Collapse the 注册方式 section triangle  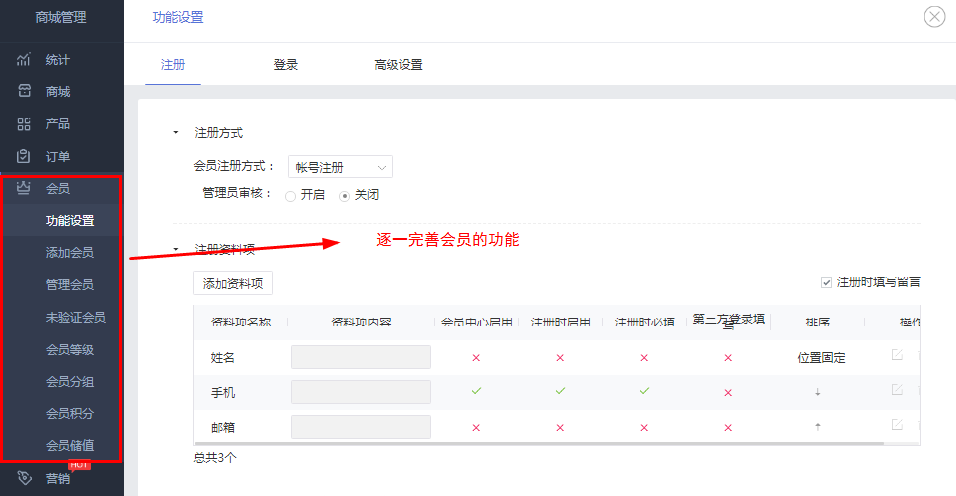click(176, 132)
